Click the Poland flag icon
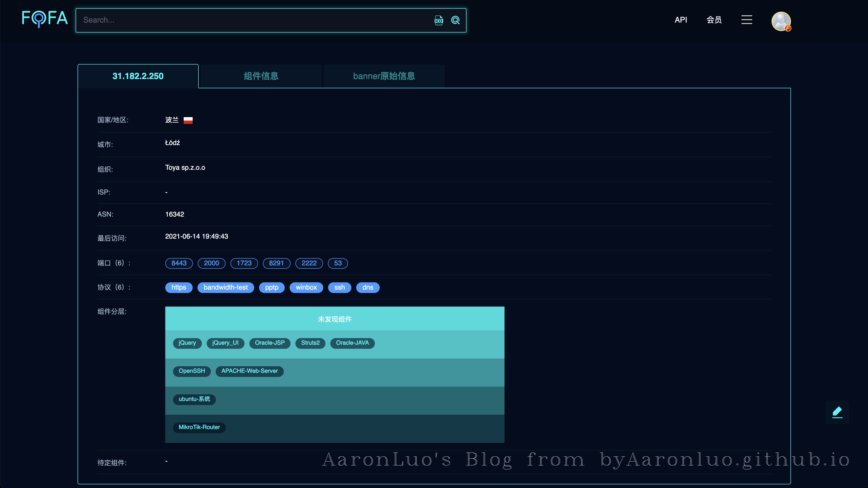 click(188, 120)
